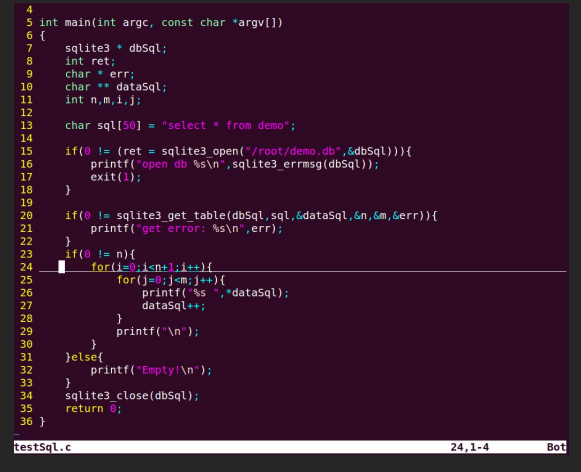581x472 pixels.
Task: Click line number 20
Action: pos(26,215)
